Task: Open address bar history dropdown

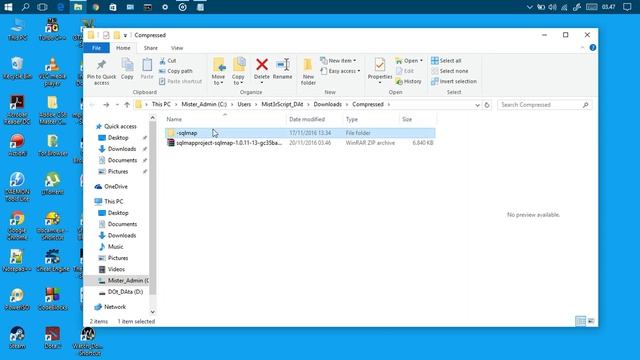Action: coord(477,105)
